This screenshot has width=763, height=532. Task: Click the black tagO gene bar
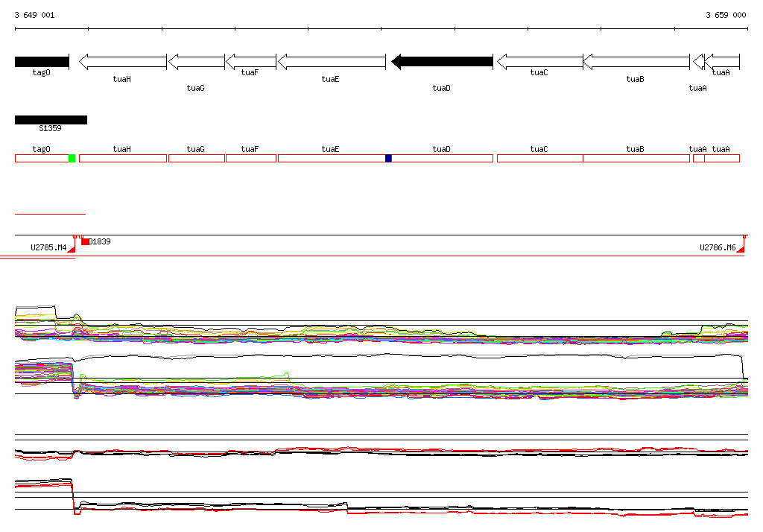[42, 62]
